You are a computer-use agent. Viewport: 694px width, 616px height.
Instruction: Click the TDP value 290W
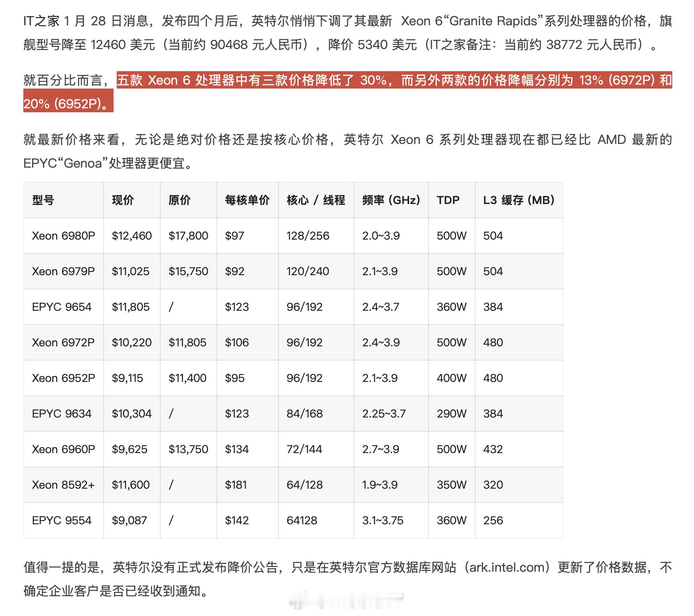tap(452, 414)
